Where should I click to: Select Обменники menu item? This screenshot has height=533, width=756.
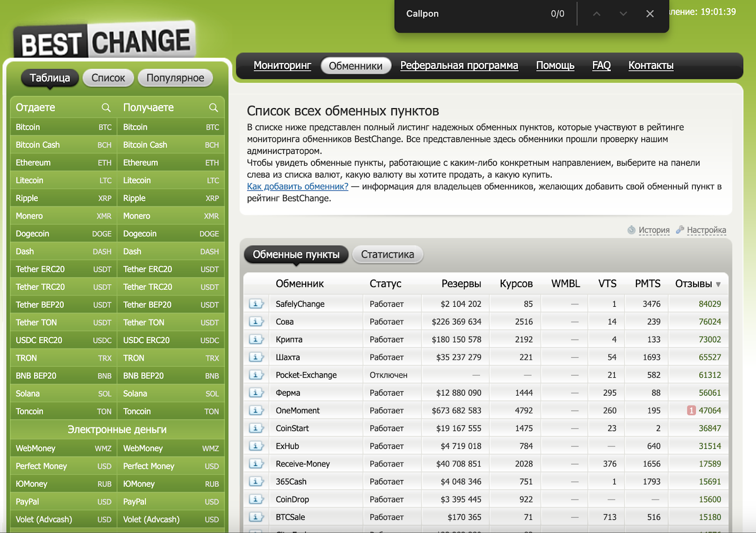pos(355,66)
